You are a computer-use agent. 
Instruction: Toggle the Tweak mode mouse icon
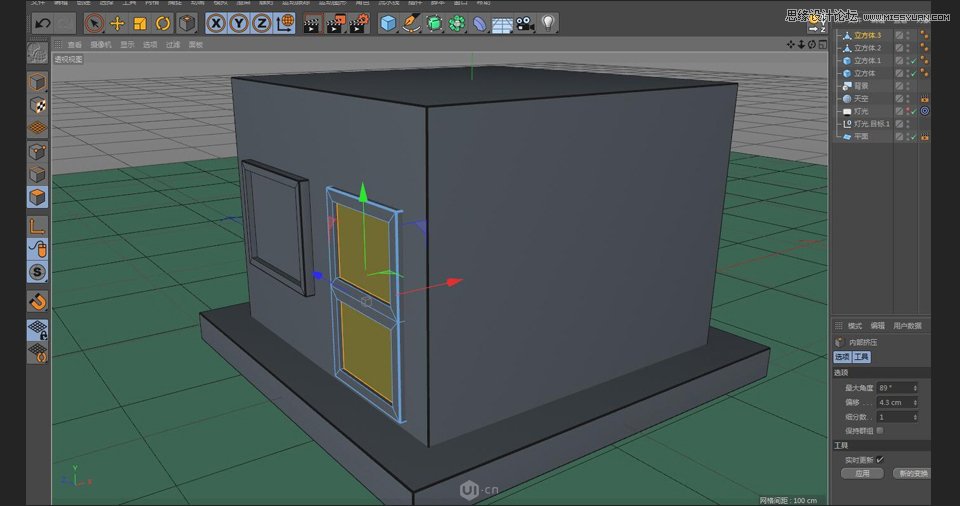(x=37, y=249)
